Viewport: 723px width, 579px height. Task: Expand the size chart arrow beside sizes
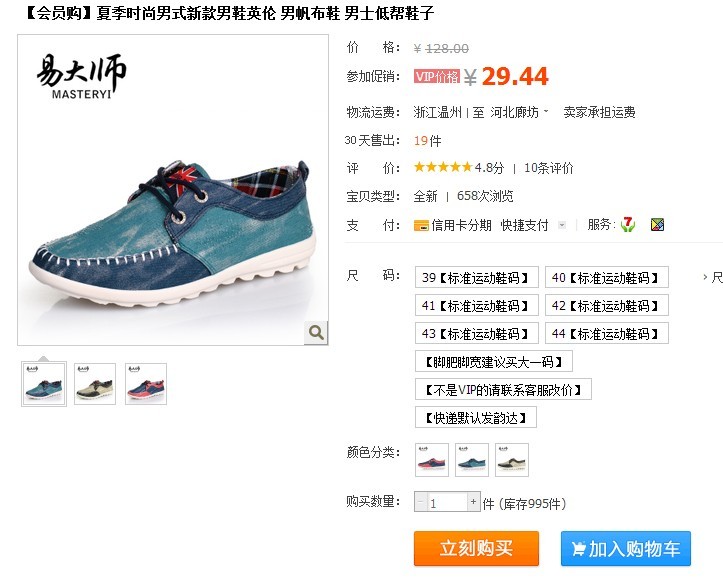pos(705,277)
